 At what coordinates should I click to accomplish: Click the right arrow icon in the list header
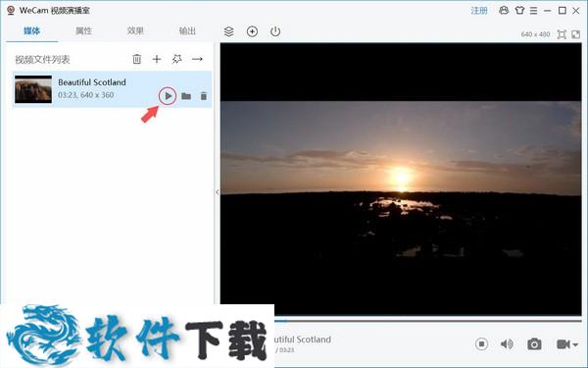click(197, 59)
